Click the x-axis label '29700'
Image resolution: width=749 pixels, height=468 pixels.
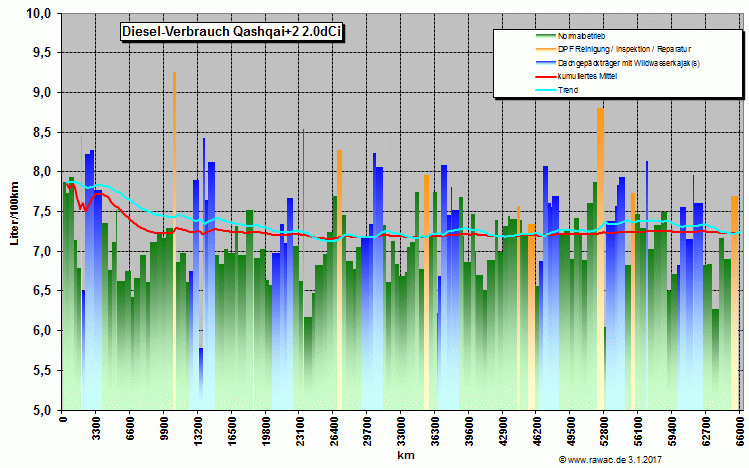coord(367,431)
